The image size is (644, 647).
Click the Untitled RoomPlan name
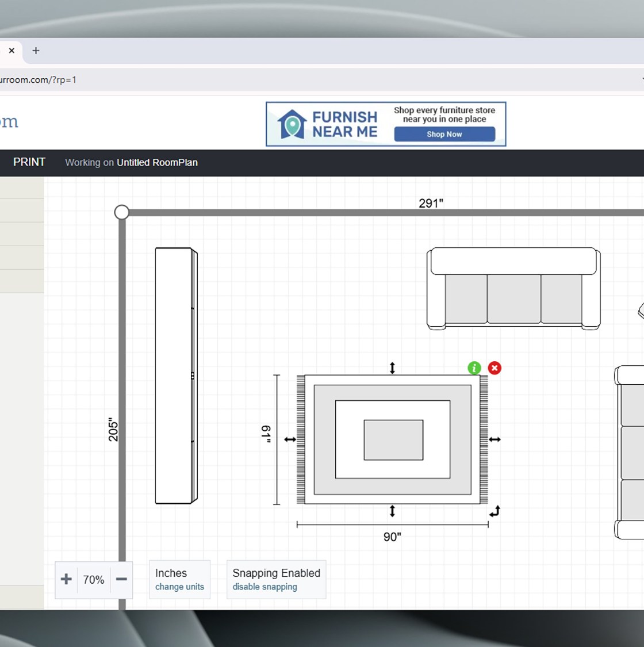pyautogui.click(x=157, y=163)
